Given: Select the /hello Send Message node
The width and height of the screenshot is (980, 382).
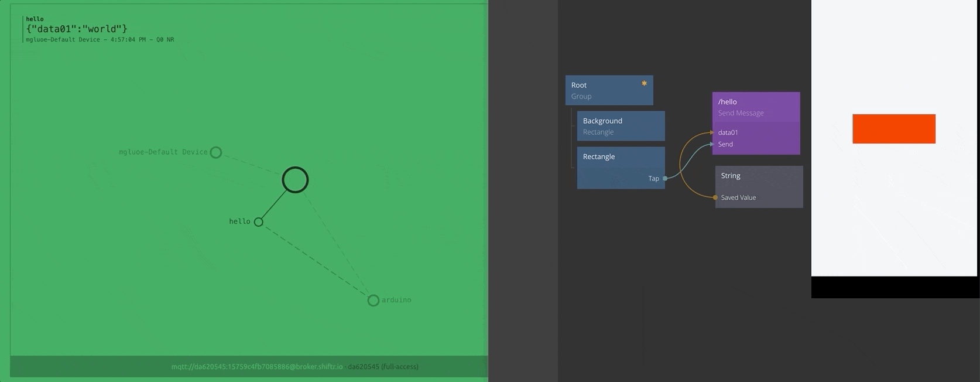Looking at the screenshot, I should point(756,123).
